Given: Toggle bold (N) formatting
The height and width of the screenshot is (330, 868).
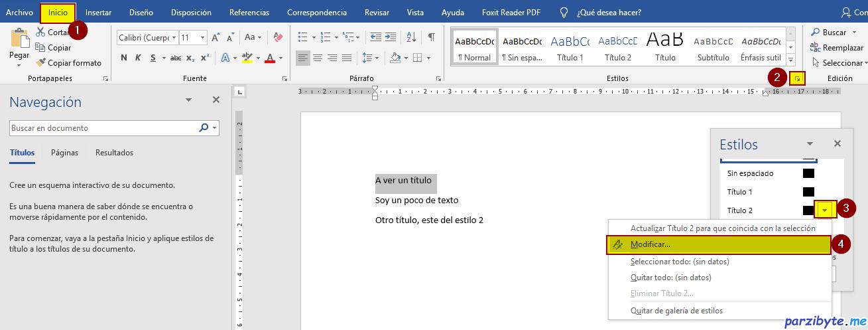Looking at the screenshot, I should [124, 58].
